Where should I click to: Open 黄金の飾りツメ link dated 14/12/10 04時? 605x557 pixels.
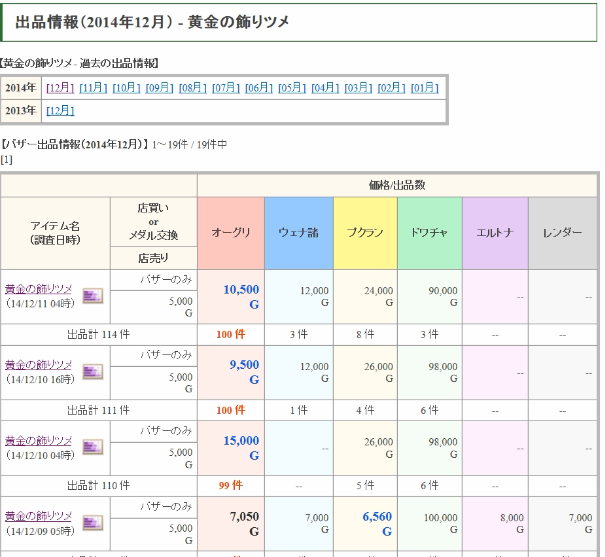coord(39,440)
